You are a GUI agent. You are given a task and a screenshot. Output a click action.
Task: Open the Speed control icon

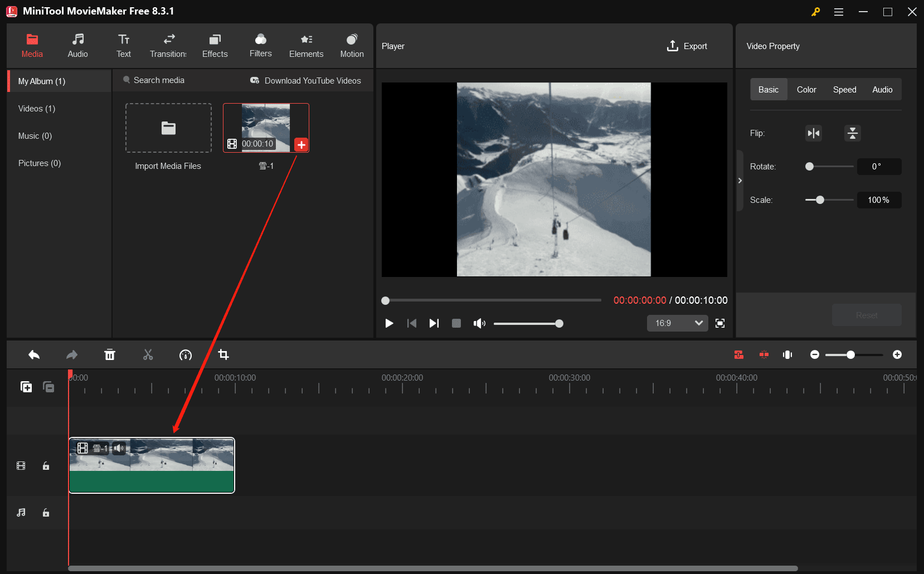click(186, 355)
